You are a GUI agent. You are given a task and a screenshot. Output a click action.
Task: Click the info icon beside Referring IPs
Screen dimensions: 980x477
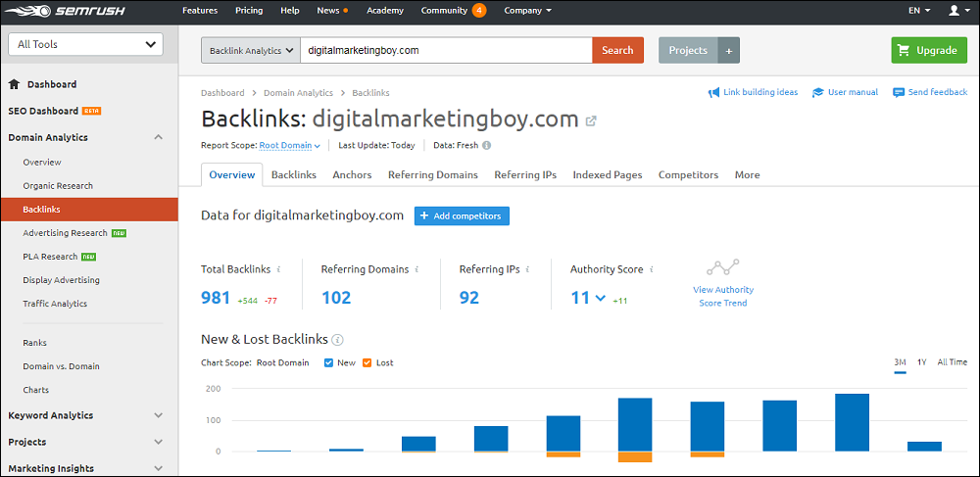(527, 269)
